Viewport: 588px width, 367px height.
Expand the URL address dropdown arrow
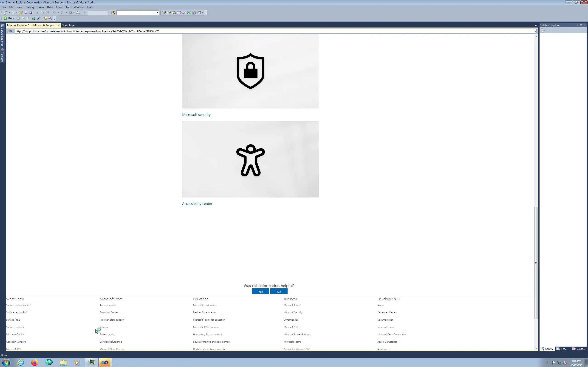pyautogui.click(x=535, y=31)
